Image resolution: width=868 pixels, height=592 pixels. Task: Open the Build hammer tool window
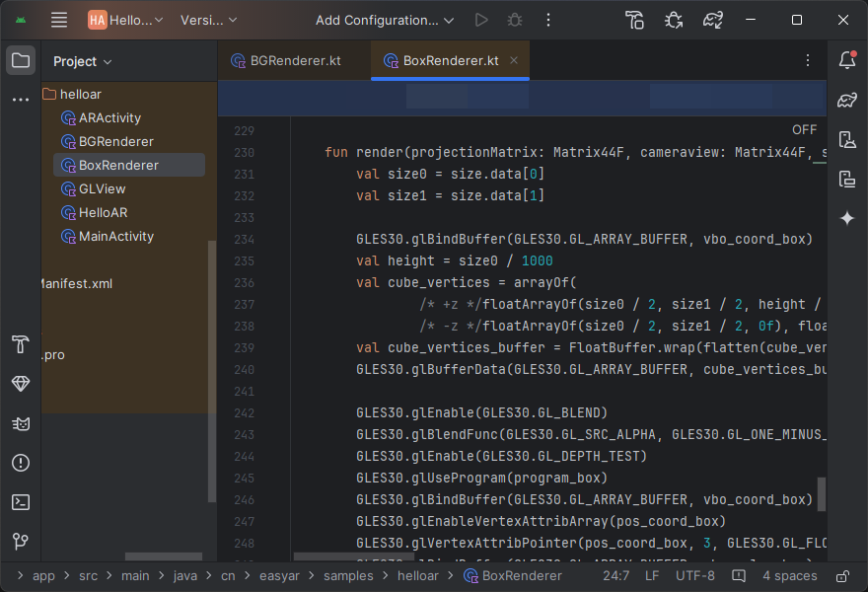(x=20, y=344)
